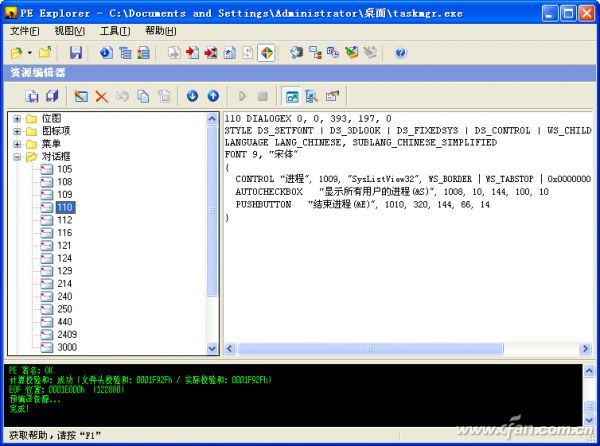Open the recent files dropdown arrow
Viewport: 600px width, 446px height.
coord(29,52)
